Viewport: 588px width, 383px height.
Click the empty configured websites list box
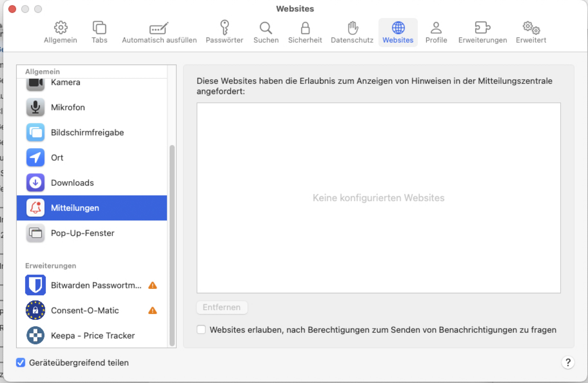point(378,198)
